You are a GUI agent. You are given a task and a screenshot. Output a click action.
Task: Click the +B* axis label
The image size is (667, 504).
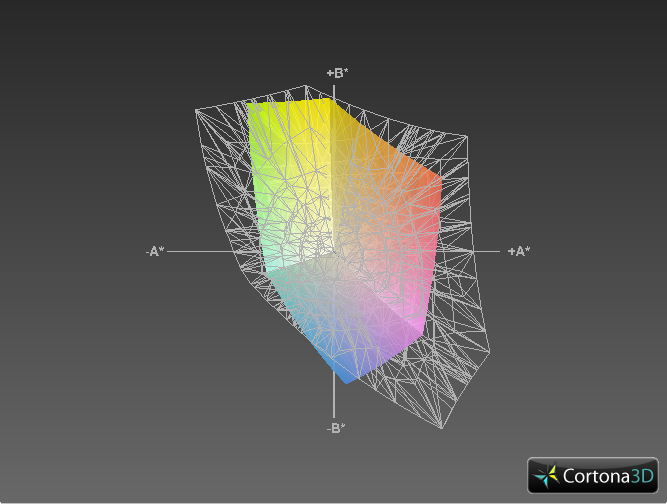[x=337, y=73]
